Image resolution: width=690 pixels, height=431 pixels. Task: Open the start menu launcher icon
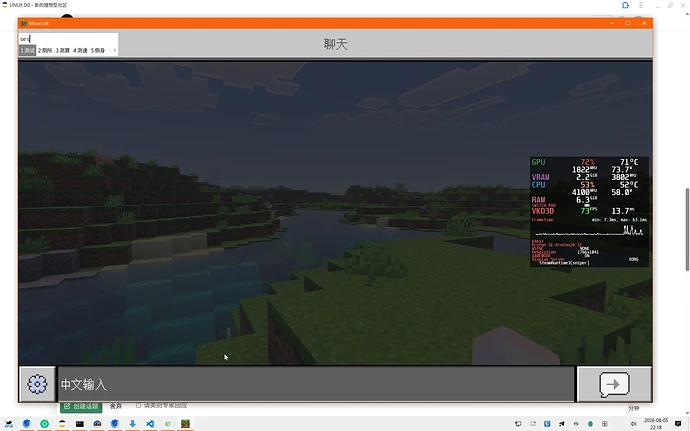pos(9,424)
